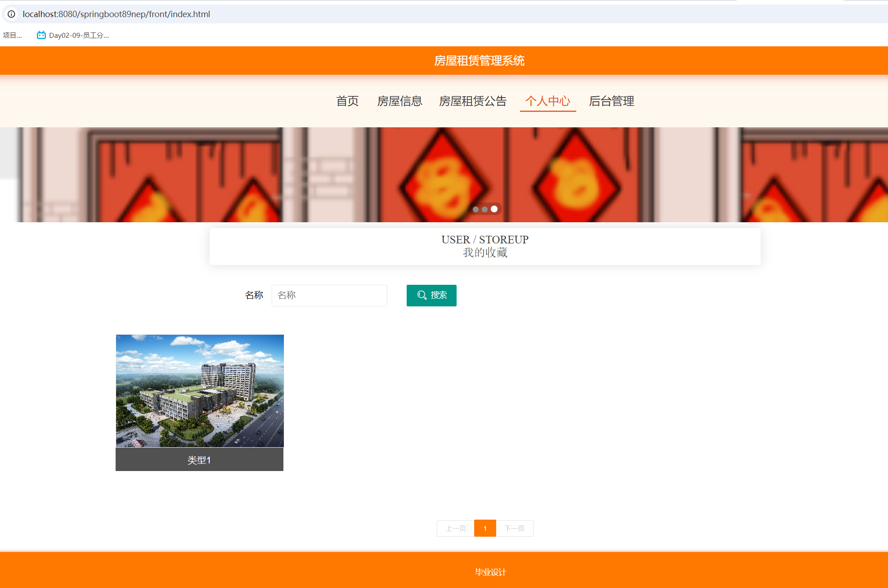Open the Day02-09-员工分 bookmark

point(78,35)
